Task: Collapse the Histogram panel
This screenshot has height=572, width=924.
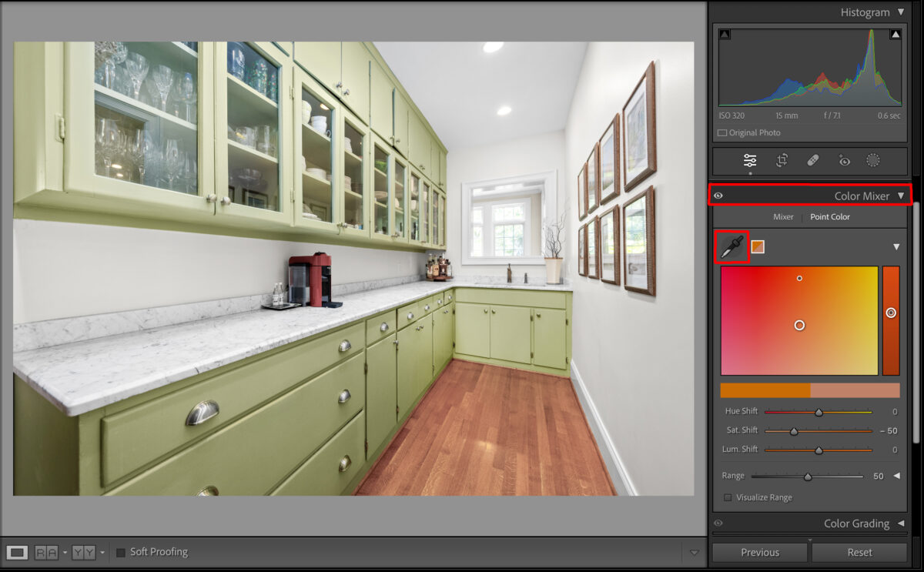Action: [x=902, y=12]
